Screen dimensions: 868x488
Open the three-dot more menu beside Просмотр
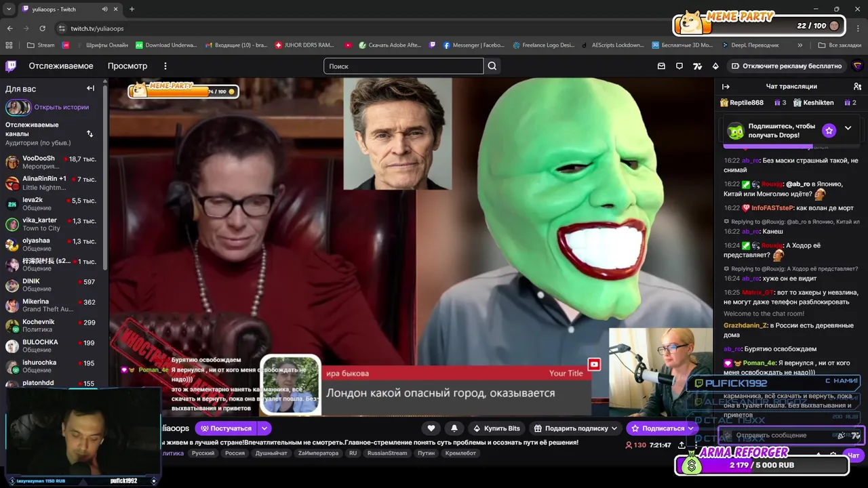(165, 66)
